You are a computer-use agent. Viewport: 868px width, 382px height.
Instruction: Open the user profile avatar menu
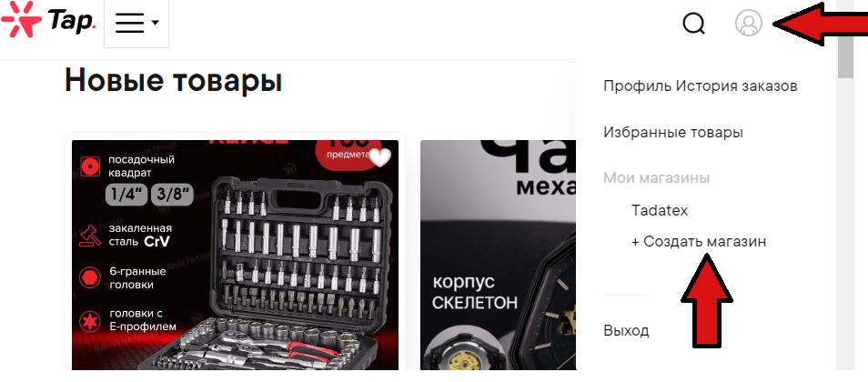(x=749, y=24)
